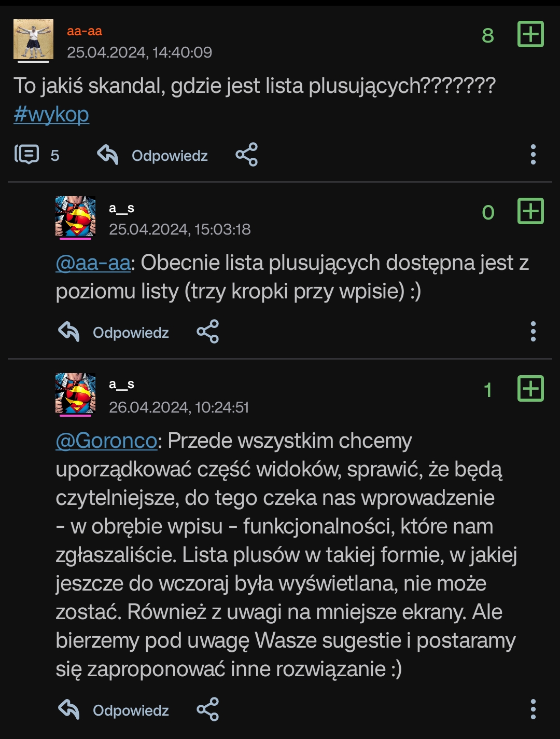Screen dimensions: 560x739
Task: Open three-dots menu on aa-aa post
Action: (533, 155)
